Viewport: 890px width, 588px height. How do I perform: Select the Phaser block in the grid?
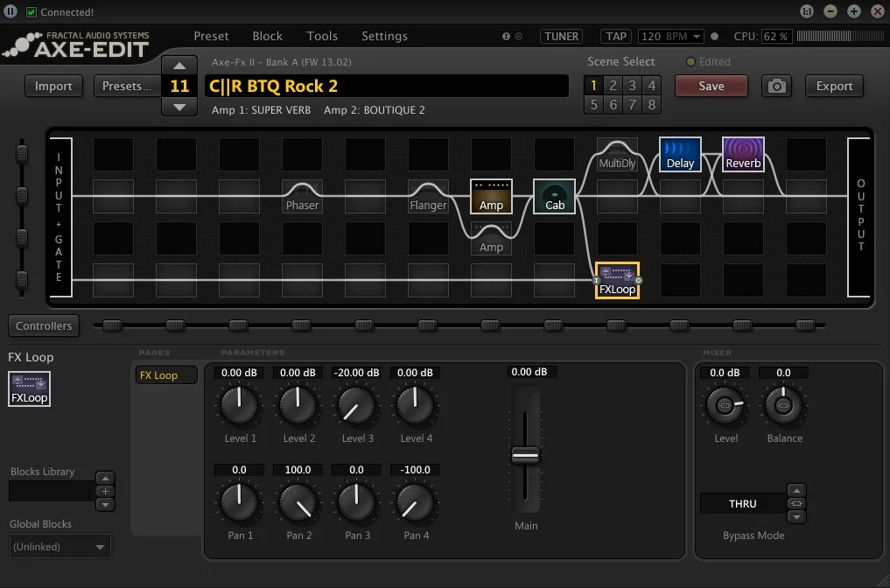(302, 196)
